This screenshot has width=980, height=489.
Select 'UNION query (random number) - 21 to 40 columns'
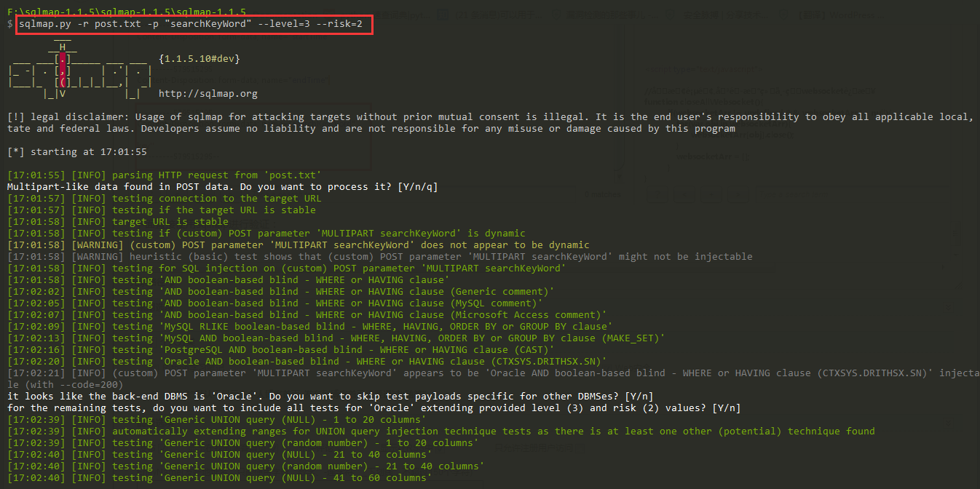pyautogui.click(x=246, y=466)
